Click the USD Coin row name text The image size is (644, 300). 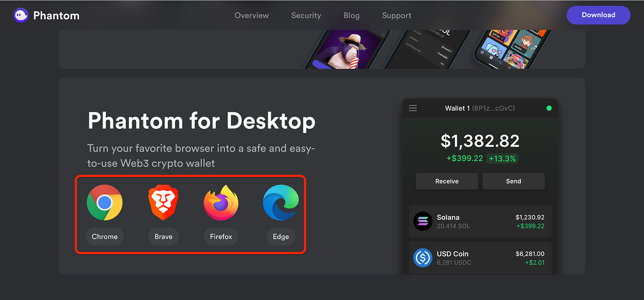(452, 253)
